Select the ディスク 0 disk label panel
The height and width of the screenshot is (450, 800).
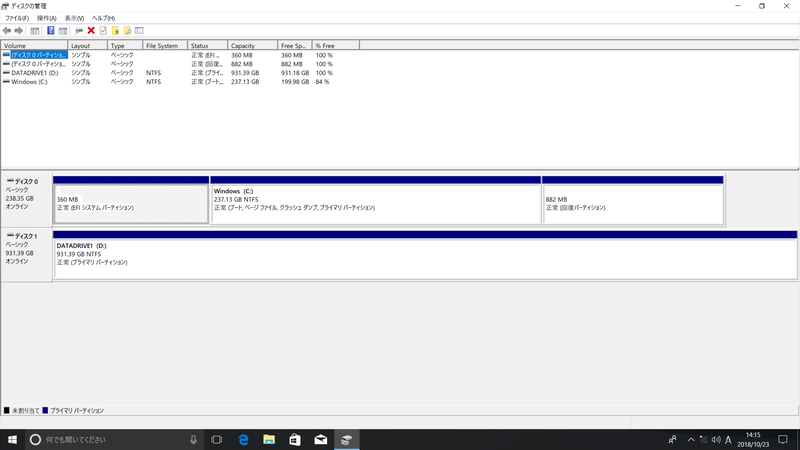[x=26, y=200]
